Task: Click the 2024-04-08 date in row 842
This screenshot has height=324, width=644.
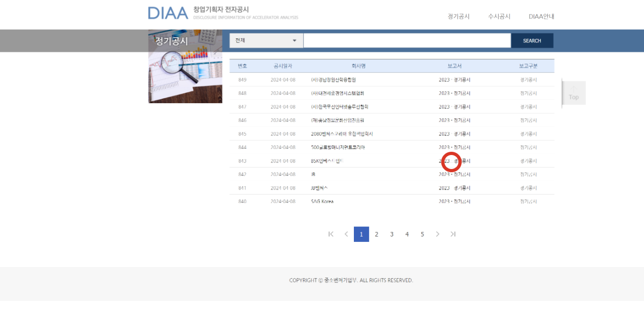Action: tap(283, 174)
